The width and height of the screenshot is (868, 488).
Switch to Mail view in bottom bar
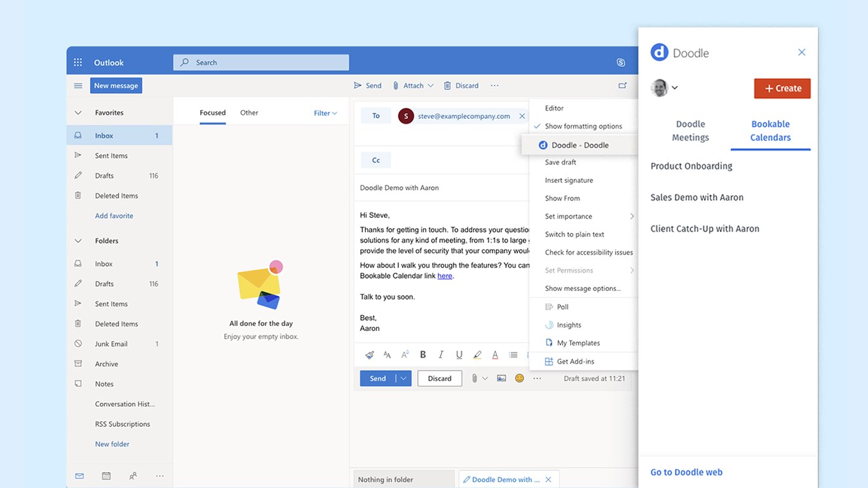pos(79,476)
